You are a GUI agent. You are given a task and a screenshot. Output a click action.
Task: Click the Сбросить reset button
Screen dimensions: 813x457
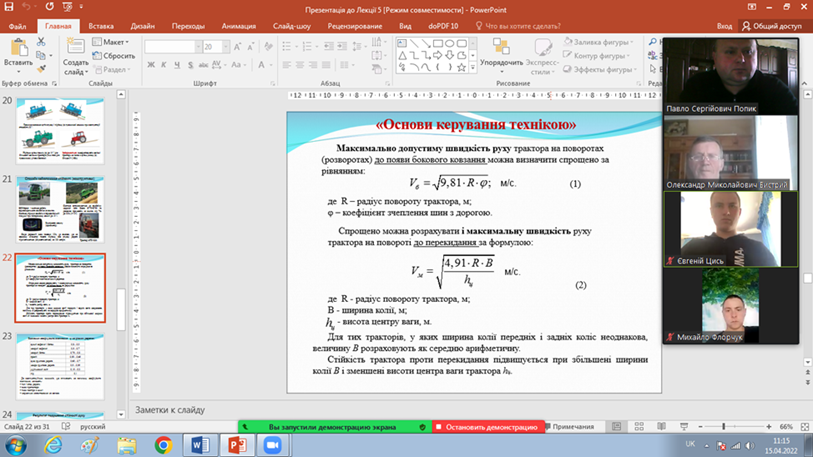point(114,56)
